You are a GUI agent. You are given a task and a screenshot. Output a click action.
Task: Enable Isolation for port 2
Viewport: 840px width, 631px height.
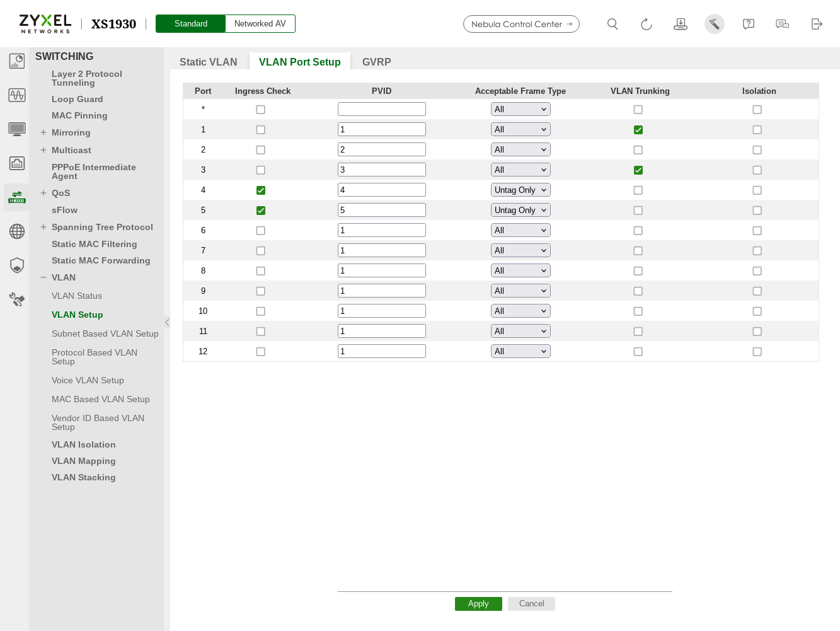(x=757, y=149)
